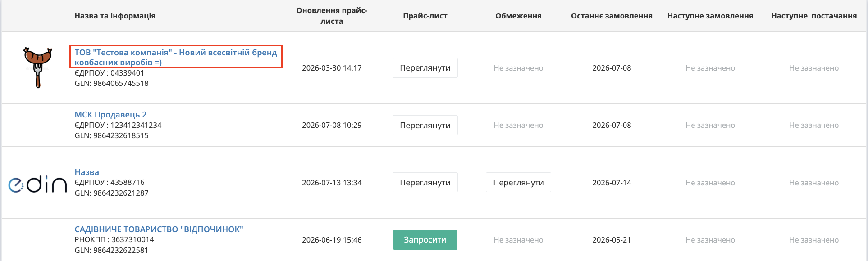Screen dimensions: 868x261
Task: Open ТОВ "Тестова компанія" supplier link
Action: 176,57
